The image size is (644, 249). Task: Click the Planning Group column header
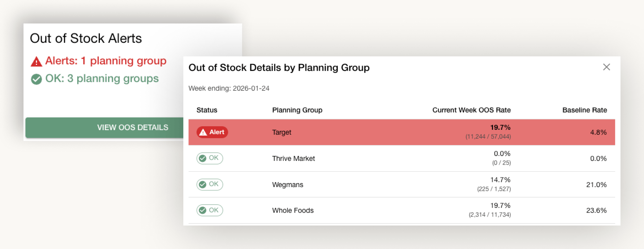tap(297, 110)
